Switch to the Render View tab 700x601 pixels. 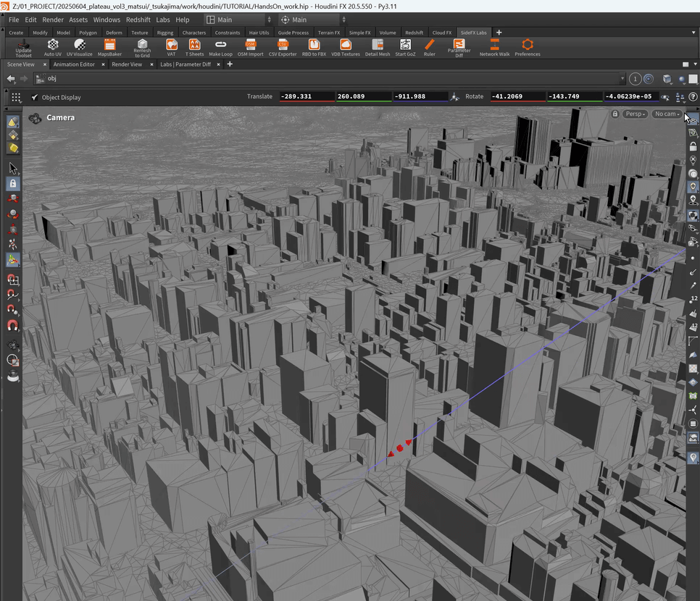[x=126, y=64]
